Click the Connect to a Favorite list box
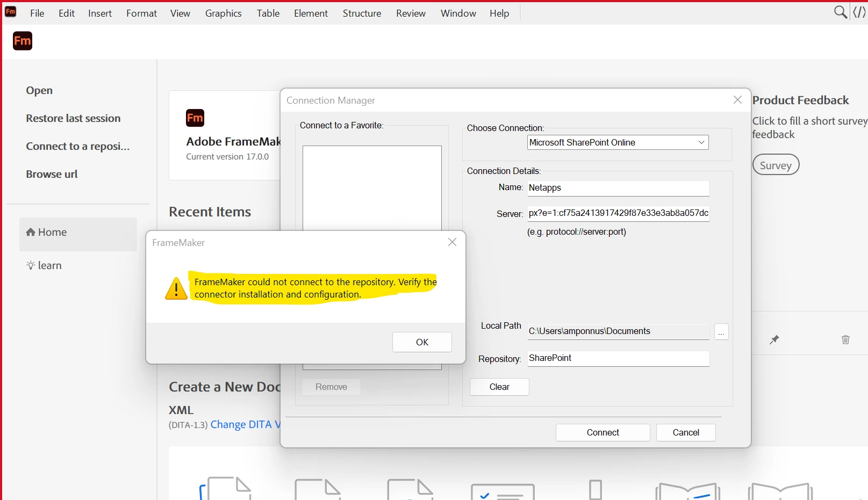The image size is (868, 500). tap(372, 188)
